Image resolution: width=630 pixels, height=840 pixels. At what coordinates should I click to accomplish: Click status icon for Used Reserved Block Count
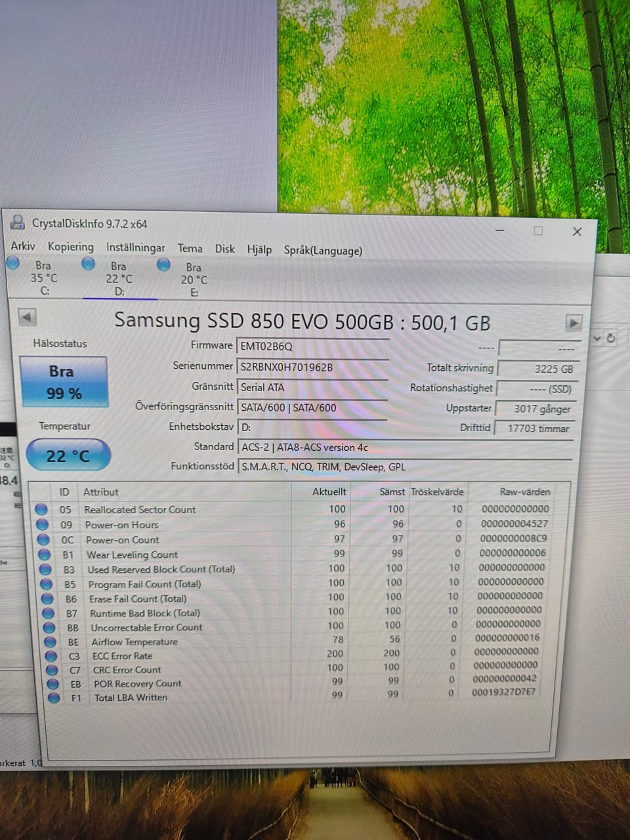click(x=45, y=569)
